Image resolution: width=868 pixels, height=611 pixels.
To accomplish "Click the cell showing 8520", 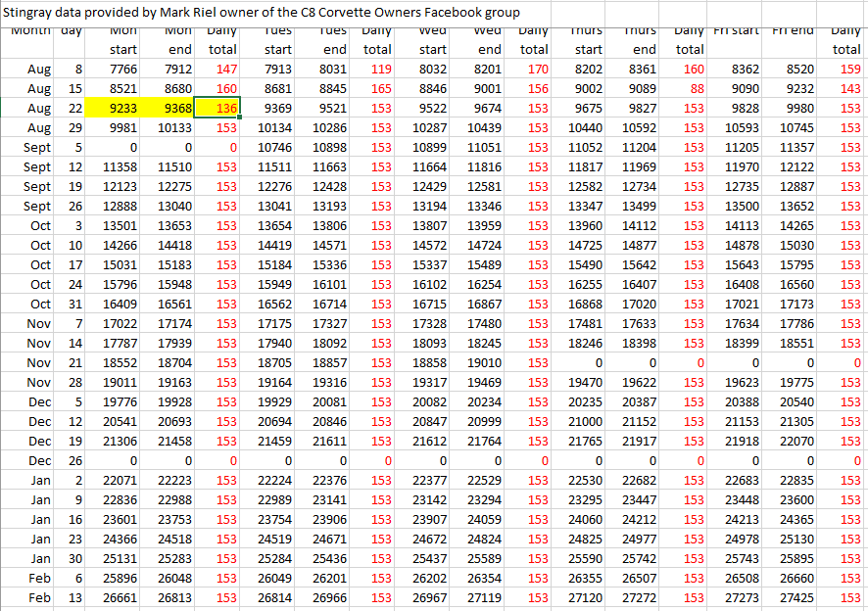I will click(x=796, y=69).
